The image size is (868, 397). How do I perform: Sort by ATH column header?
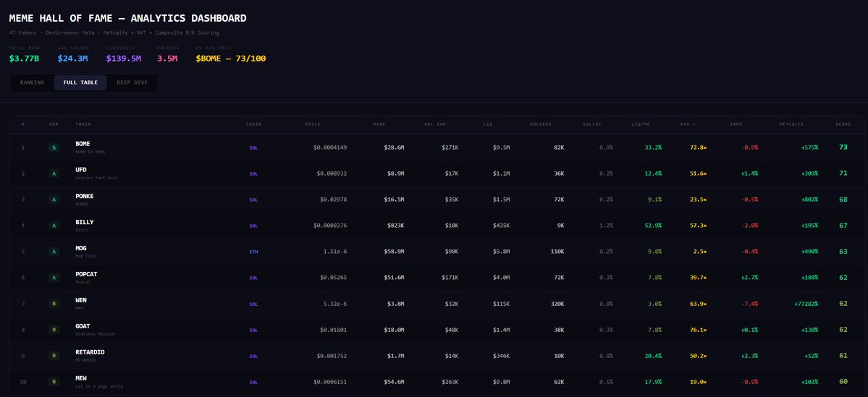pos(688,124)
